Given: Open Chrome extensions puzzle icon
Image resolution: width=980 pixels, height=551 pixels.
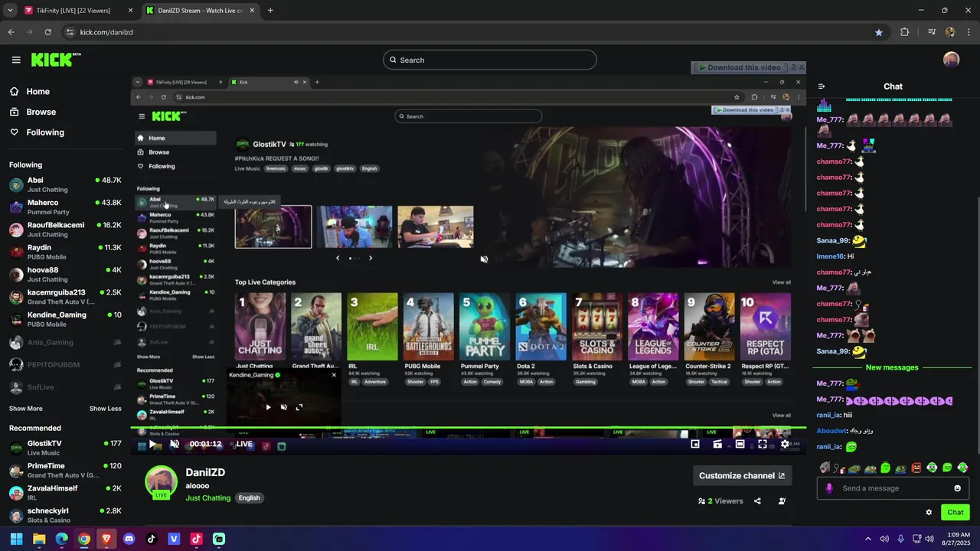Looking at the screenshot, I should coord(905,32).
